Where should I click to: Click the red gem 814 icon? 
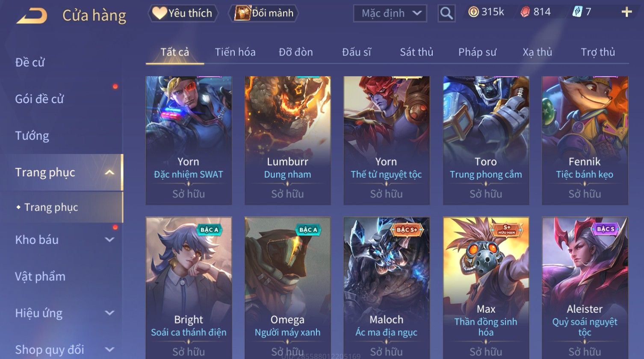pyautogui.click(x=525, y=12)
